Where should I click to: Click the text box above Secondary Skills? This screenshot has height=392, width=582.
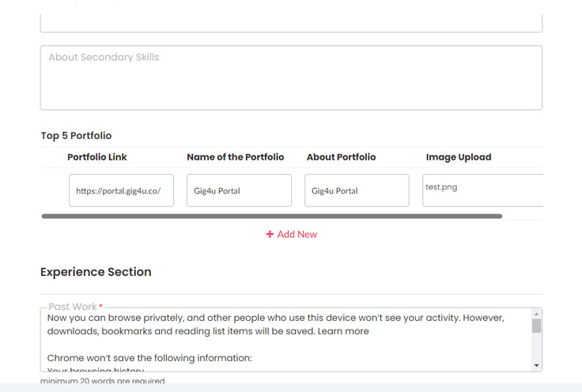tap(291, 22)
